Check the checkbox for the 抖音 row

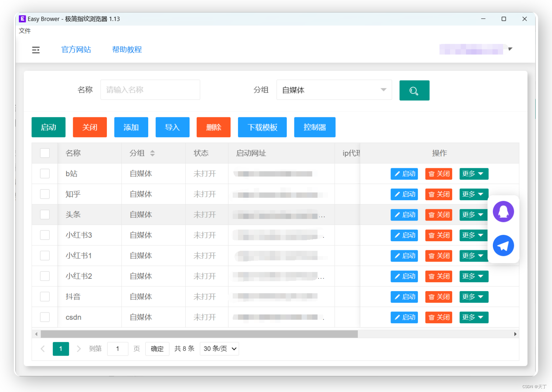(x=45, y=296)
